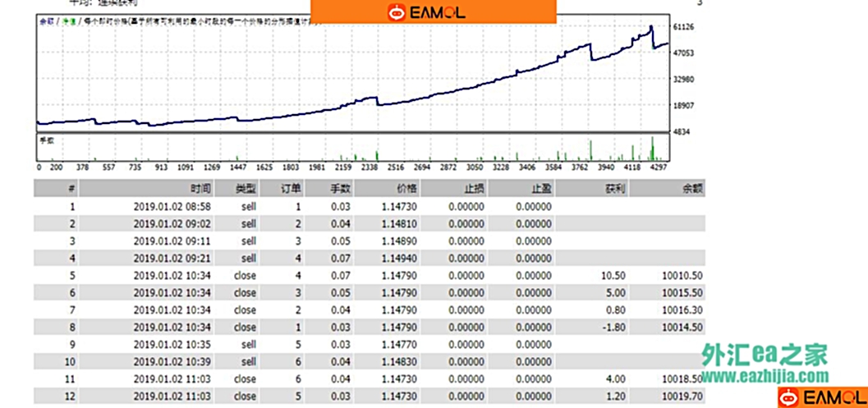Click the 手数 volume chart label

point(47,140)
